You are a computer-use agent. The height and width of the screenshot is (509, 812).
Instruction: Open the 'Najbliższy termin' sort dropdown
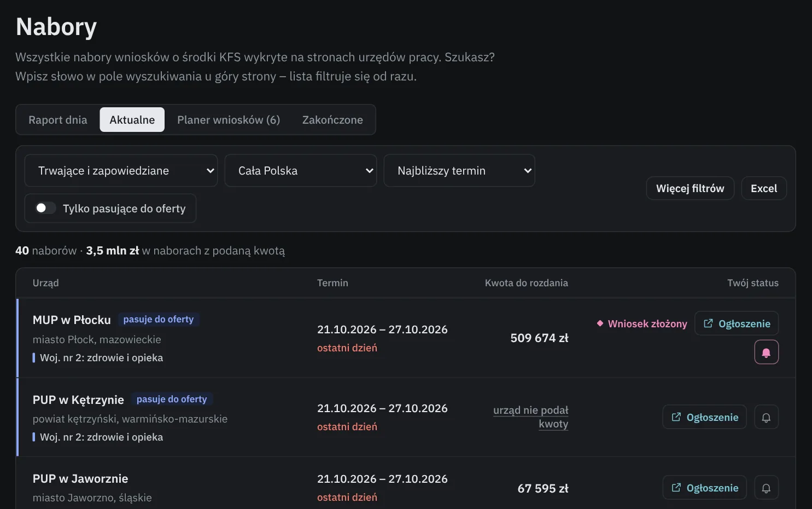(459, 171)
